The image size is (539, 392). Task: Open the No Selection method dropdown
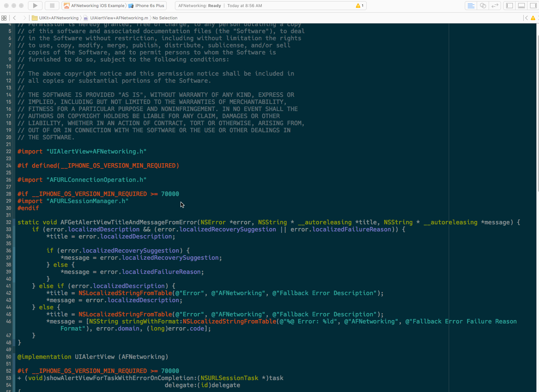pyautogui.click(x=164, y=18)
